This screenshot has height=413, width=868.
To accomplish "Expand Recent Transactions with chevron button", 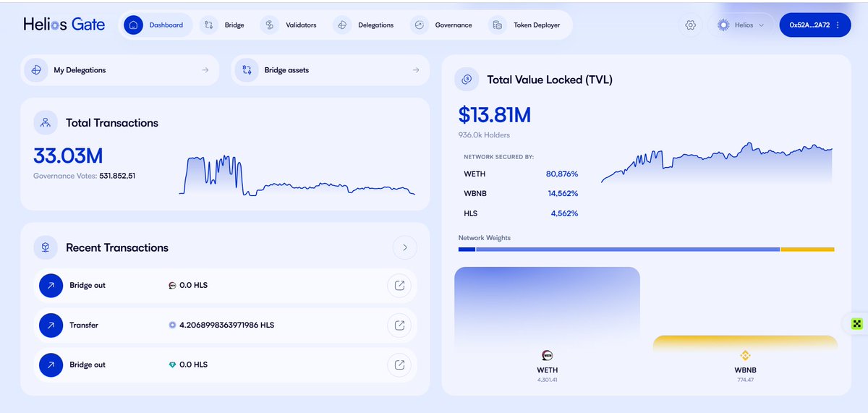I will [405, 247].
